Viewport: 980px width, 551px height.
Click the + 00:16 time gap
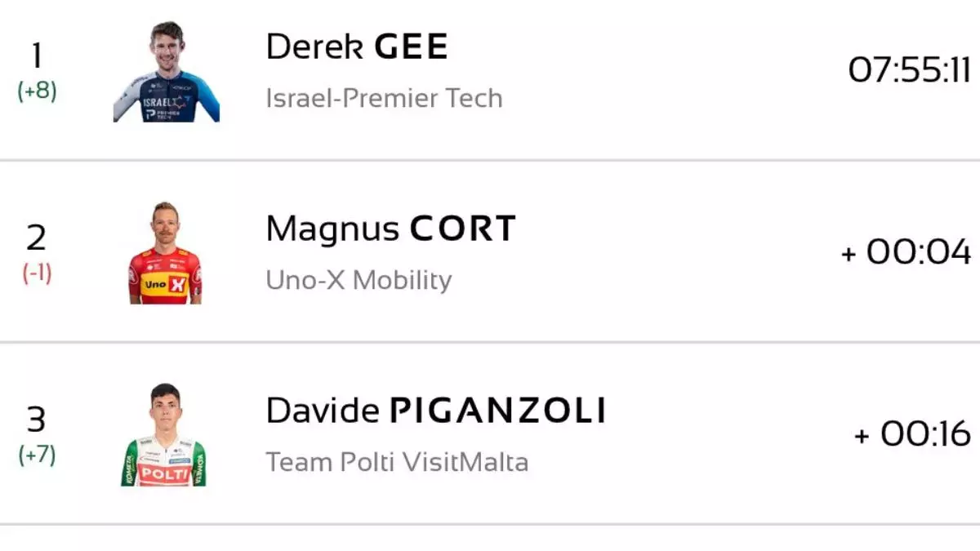coord(912,434)
